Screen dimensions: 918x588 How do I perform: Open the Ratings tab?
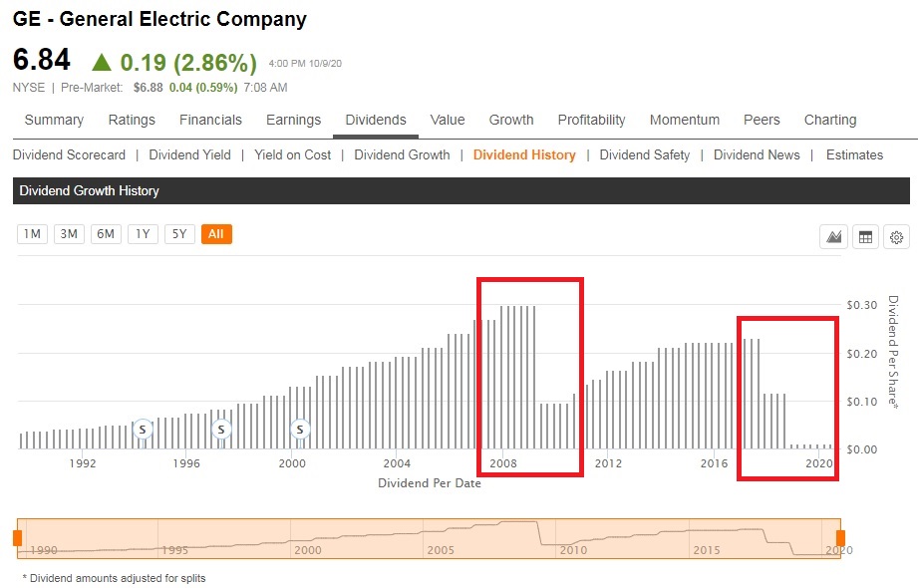pyautogui.click(x=132, y=120)
